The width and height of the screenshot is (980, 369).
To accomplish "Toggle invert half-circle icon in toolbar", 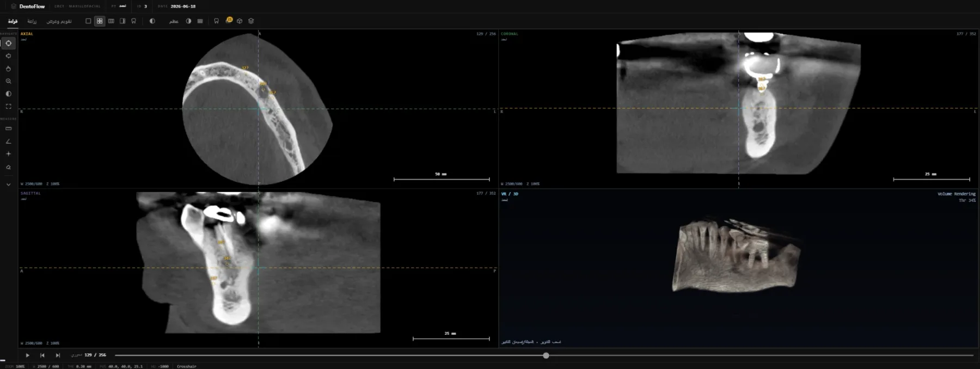I will pos(152,21).
